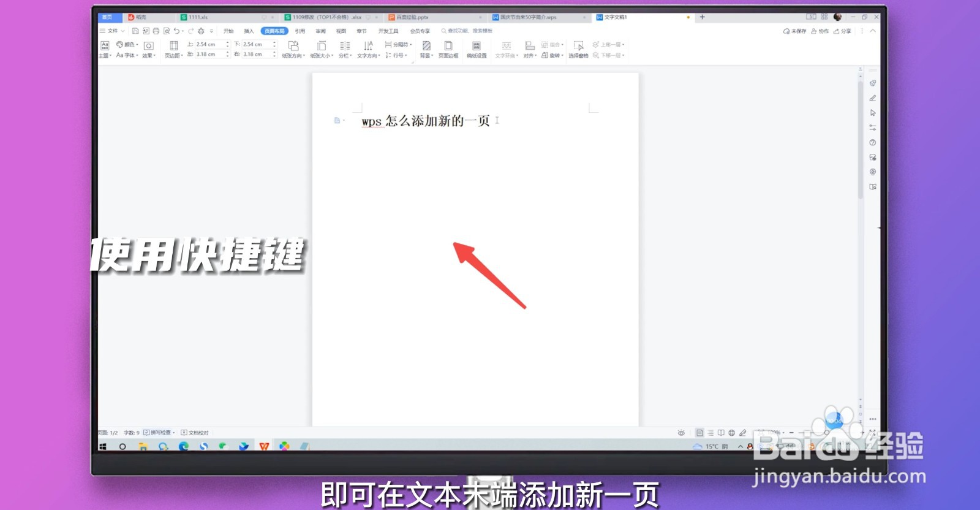Image resolution: width=980 pixels, height=510 pixels.
Task: Open the 审阅 Review ribbon tab
Action: coord(320,31)
